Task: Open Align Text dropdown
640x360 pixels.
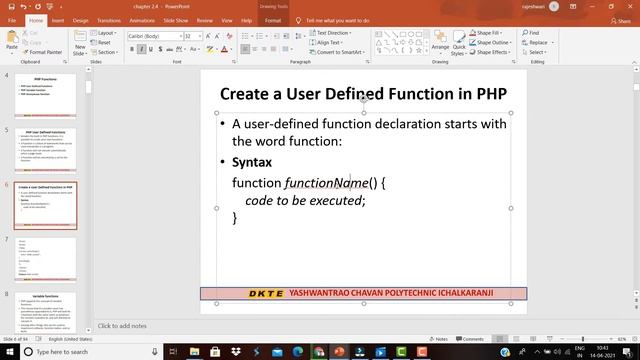Action: pos(326,42)
